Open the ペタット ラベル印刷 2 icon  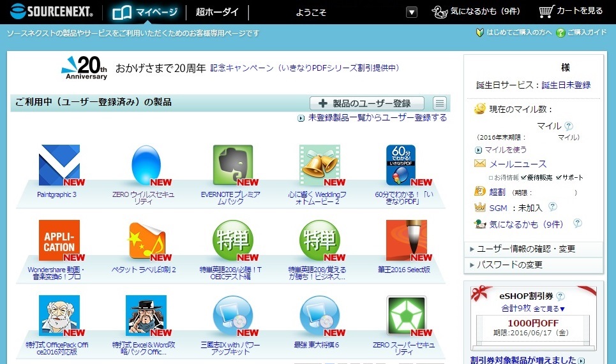click(x=147, y=240)
